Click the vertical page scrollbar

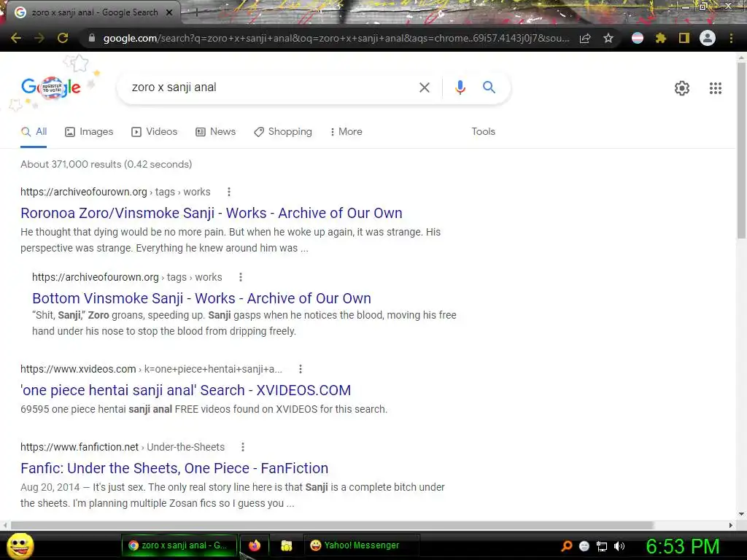pyautogui.click(x=741, y=150)
